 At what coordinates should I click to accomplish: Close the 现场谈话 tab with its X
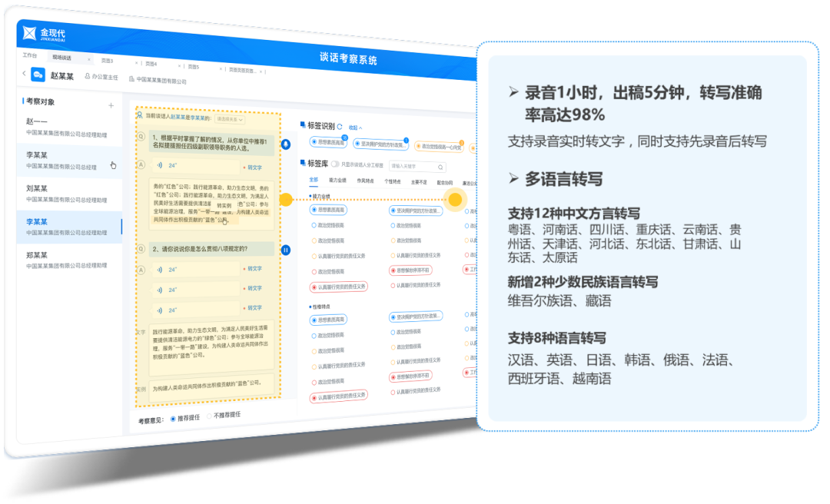tap(89, 59)
